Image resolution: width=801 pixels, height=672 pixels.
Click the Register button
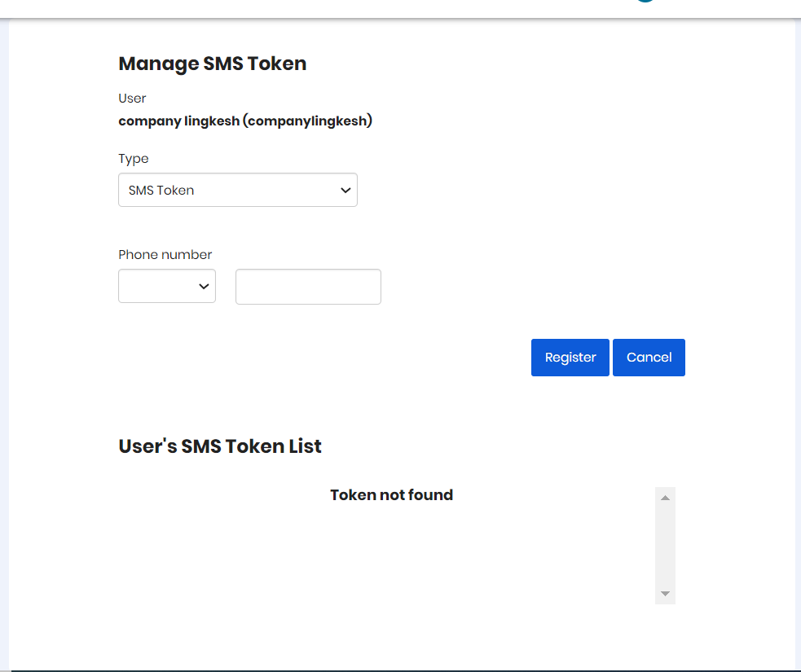[x=570, y=358]
